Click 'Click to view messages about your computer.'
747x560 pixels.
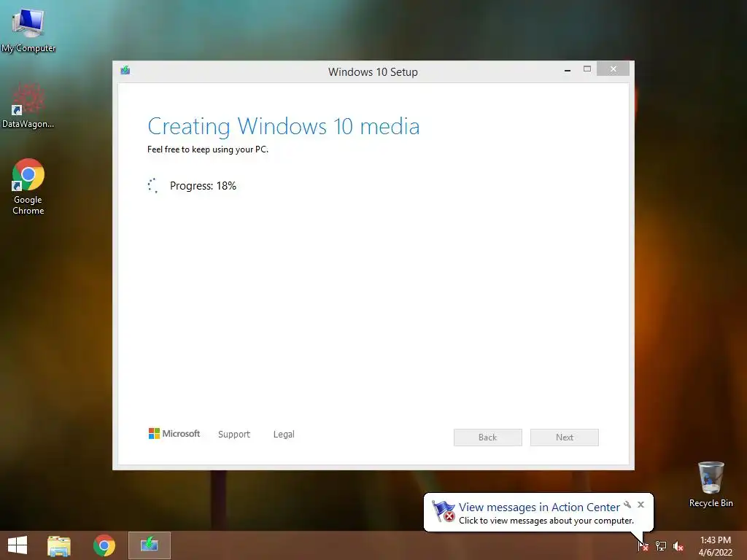tap(546, 521)
